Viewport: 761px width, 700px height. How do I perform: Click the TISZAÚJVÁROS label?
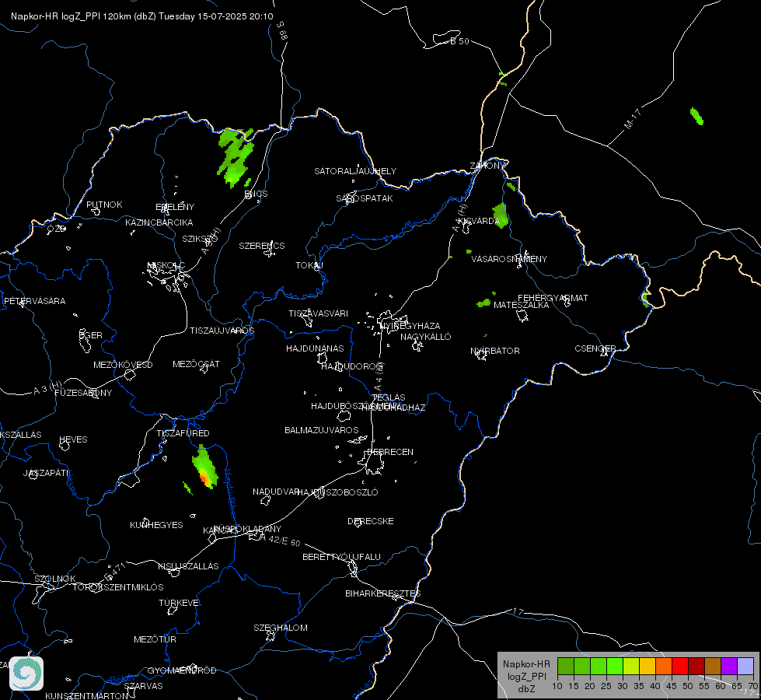pyautogui.click(x=222, y=331)
